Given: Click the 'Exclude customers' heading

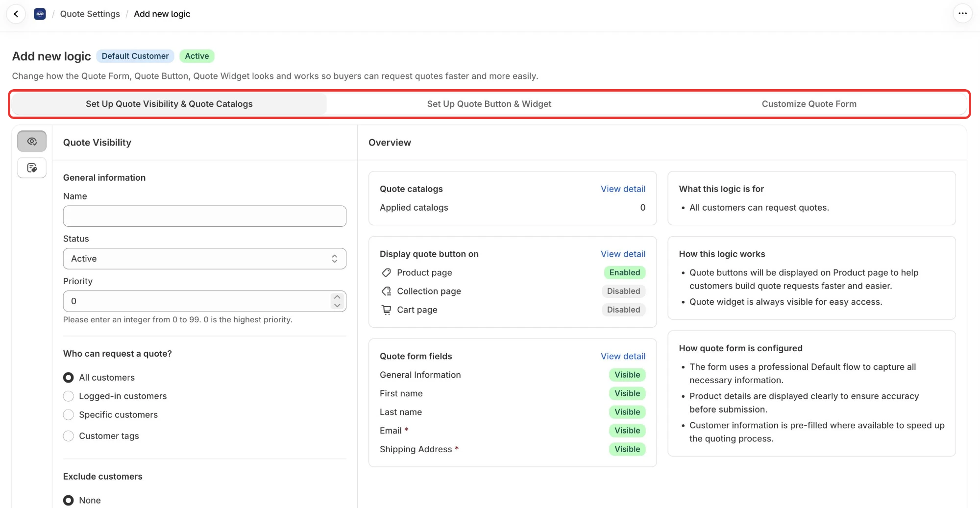Looking at the screenshot, I should pos(103,476).
